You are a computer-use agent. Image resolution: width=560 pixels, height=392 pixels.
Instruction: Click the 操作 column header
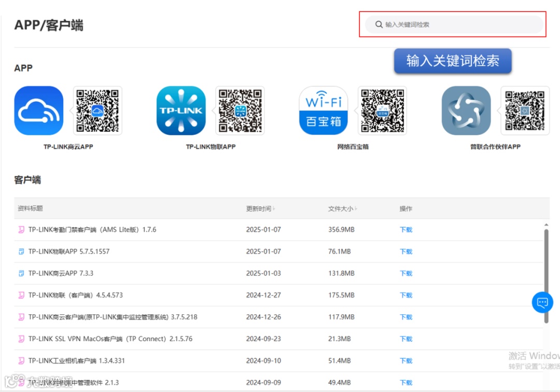pyautogui.click(x=405, y=208)
